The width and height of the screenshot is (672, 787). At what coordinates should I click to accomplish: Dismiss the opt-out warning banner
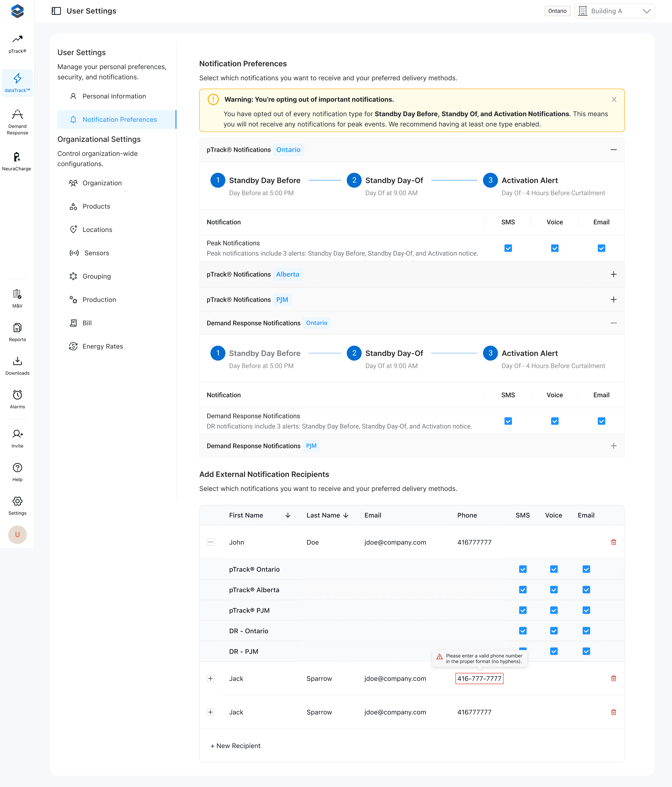[x=614, y=100]
